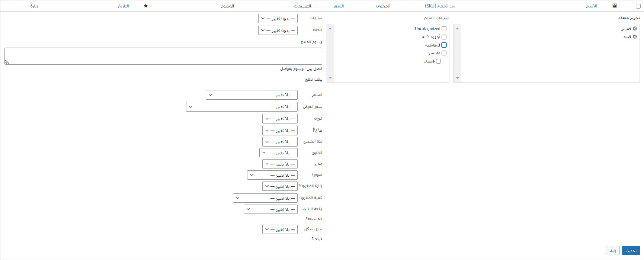Screen dimensions: 644x260
Task: Open the سعر العرض sale price dropdown
Action: 242,107
